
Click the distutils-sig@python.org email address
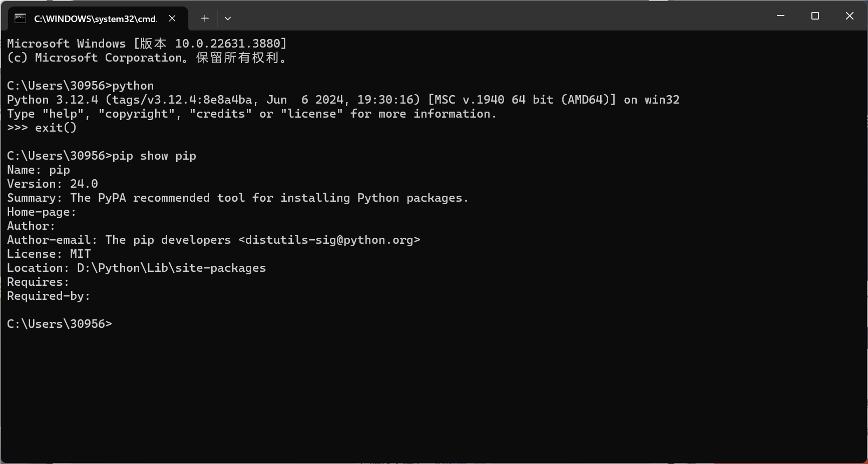[x=329, y=240]
